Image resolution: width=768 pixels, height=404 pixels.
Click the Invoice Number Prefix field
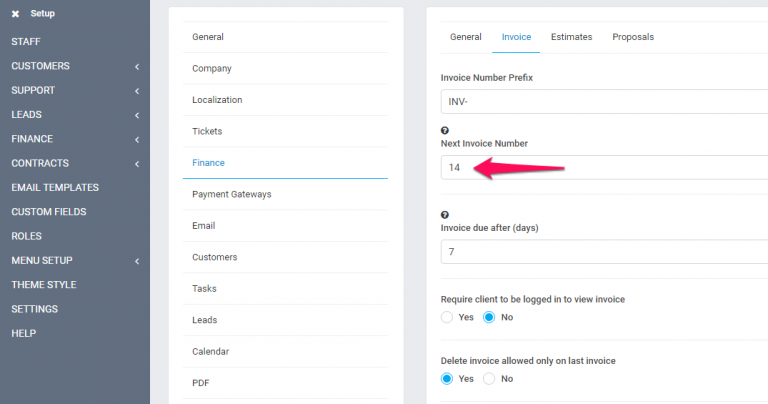pos(600,101)
